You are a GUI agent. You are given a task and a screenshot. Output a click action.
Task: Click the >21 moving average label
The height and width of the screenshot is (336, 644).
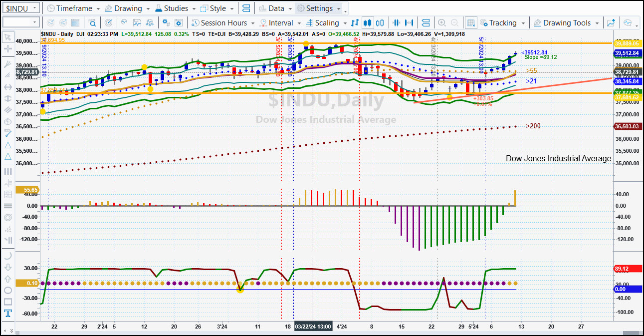click(531, 81)
